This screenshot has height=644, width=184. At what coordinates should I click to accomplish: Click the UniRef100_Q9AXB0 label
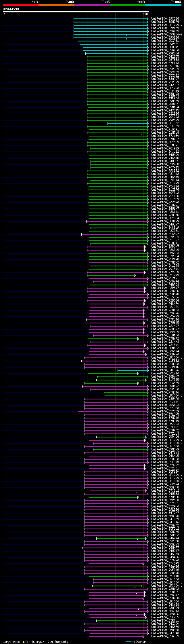point(165,50)
